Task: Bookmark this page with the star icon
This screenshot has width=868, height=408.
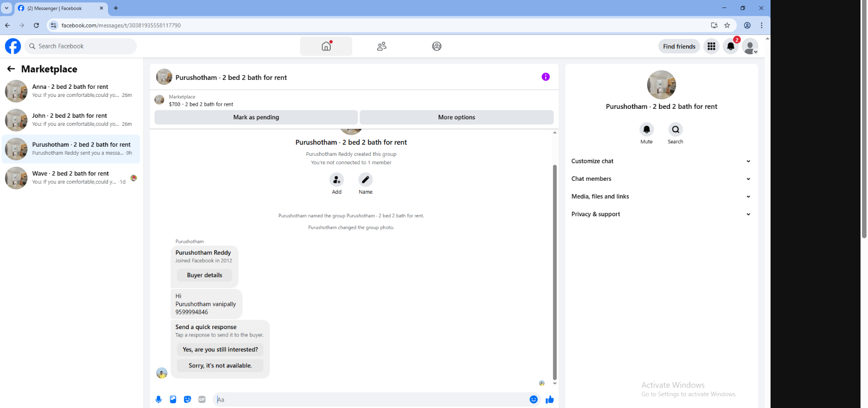Action: pos(727,25)
